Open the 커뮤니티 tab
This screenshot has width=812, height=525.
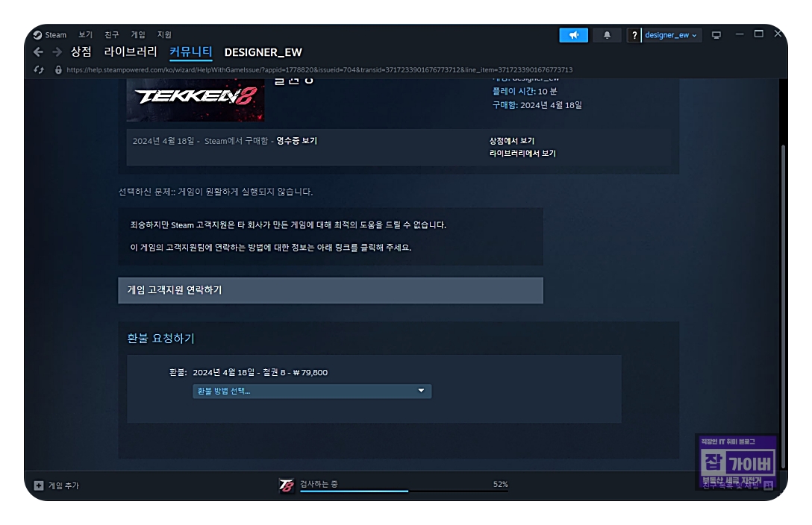tap(190, 51)
